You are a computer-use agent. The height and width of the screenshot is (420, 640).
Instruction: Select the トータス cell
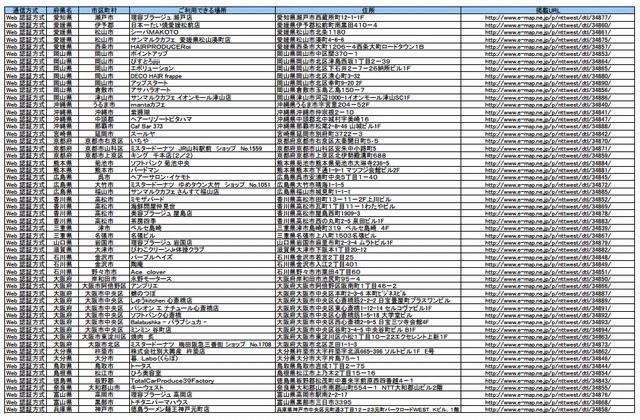pyautogui.click(x=202, y=366)
